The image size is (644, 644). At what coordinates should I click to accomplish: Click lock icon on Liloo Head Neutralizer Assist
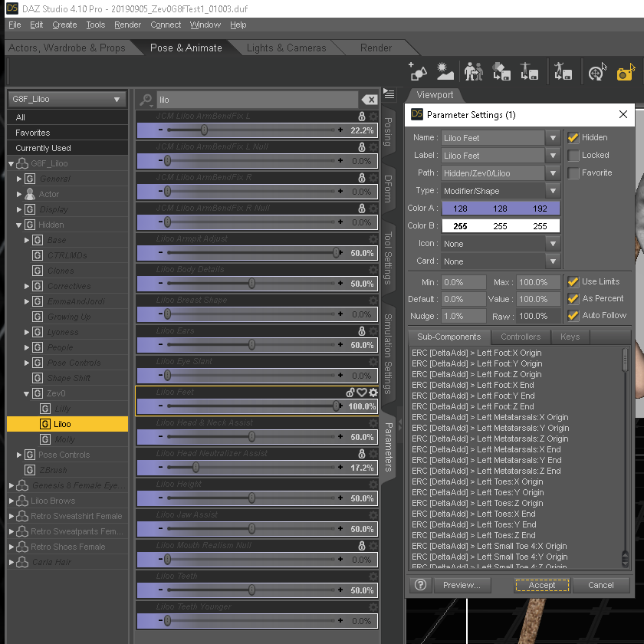click(361, 454)
